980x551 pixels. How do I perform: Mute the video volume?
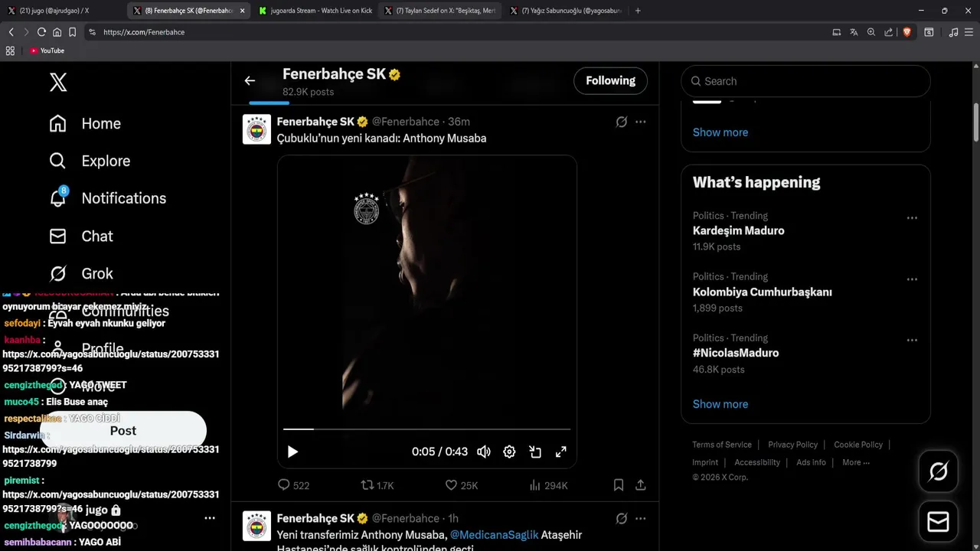click(484, 452)
